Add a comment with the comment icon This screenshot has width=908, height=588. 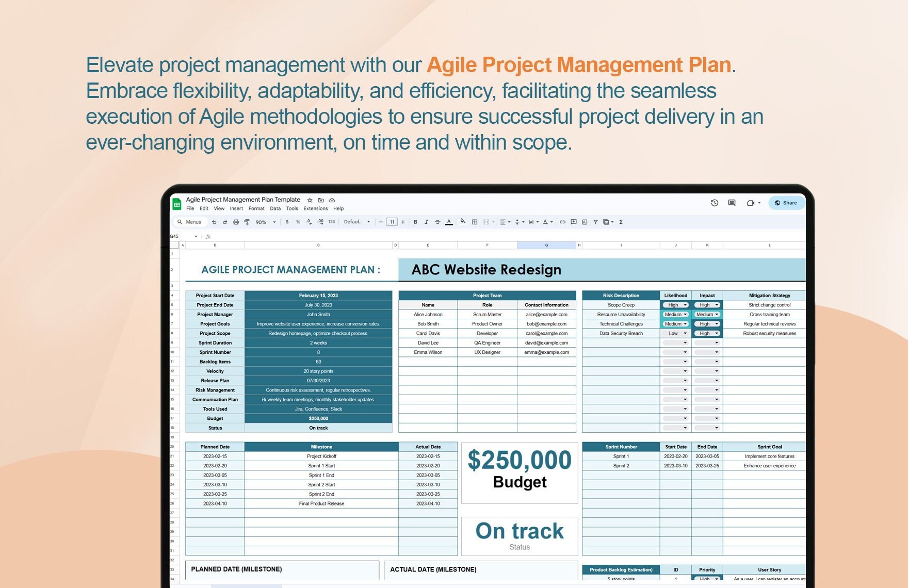(573, 221)
